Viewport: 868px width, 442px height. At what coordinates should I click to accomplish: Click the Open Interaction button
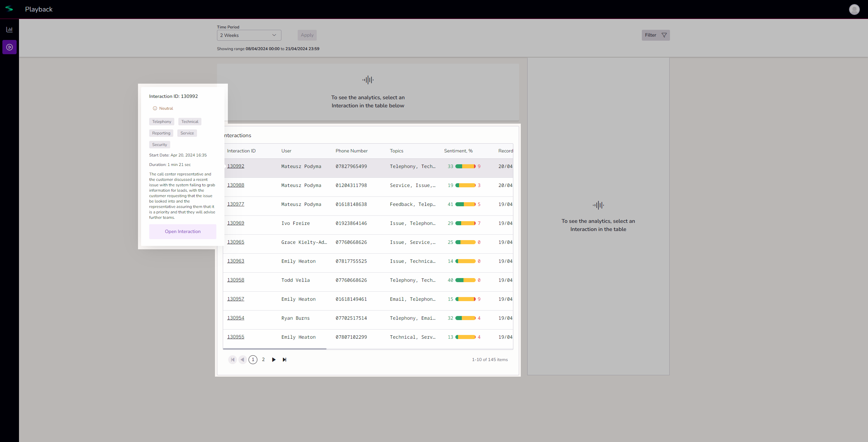pyautogui.click(x=182, y=232)
